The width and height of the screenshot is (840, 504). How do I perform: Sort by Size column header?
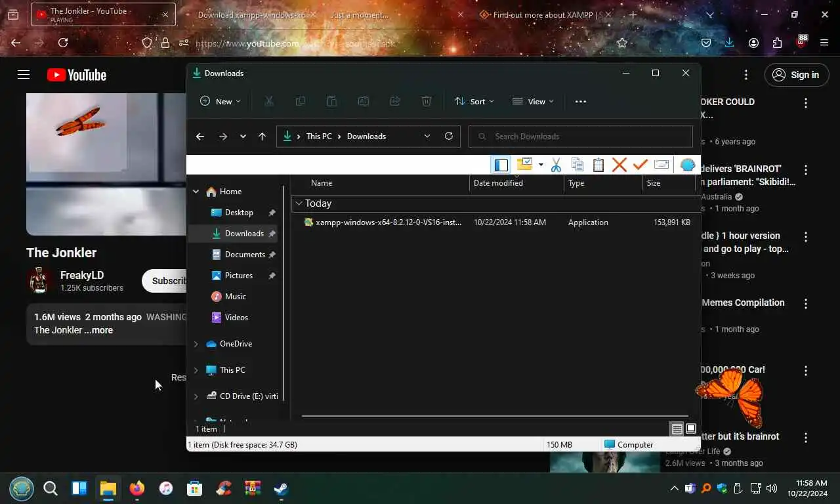(669, 183)
